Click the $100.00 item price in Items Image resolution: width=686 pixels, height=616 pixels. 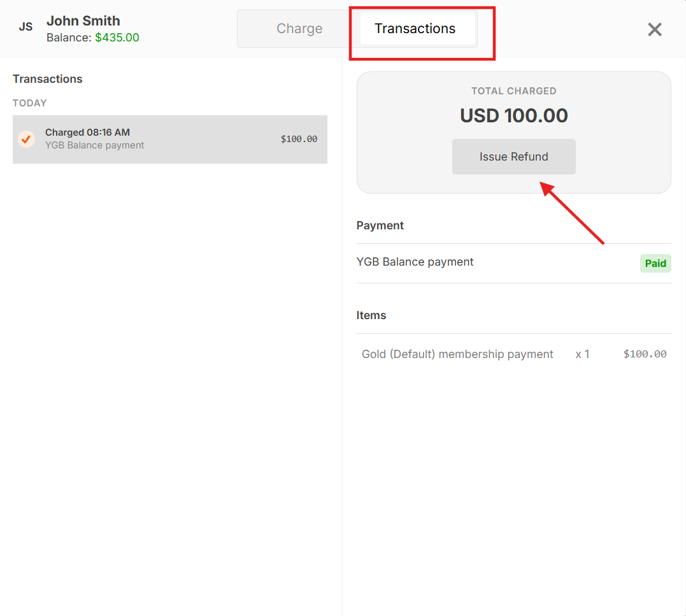(x=645, y=354)
